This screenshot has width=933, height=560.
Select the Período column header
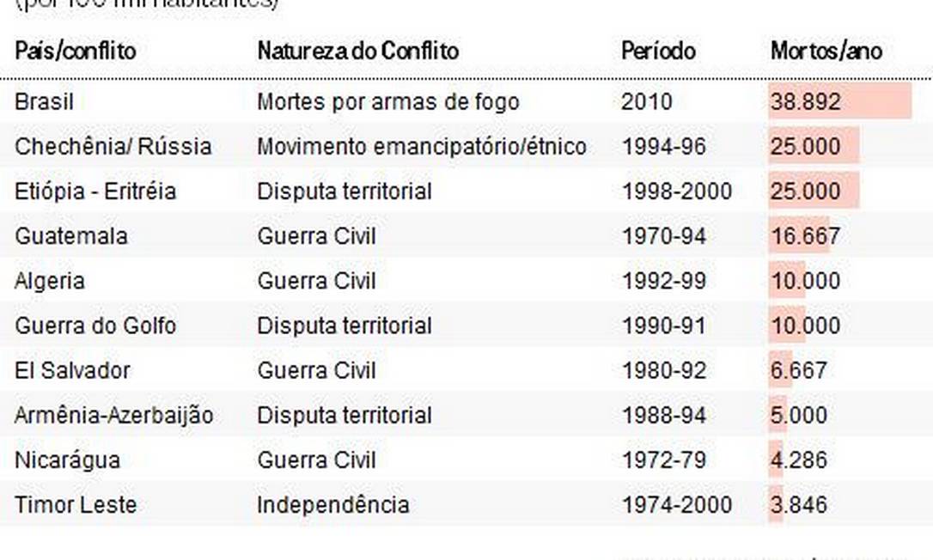coord(658,51)
